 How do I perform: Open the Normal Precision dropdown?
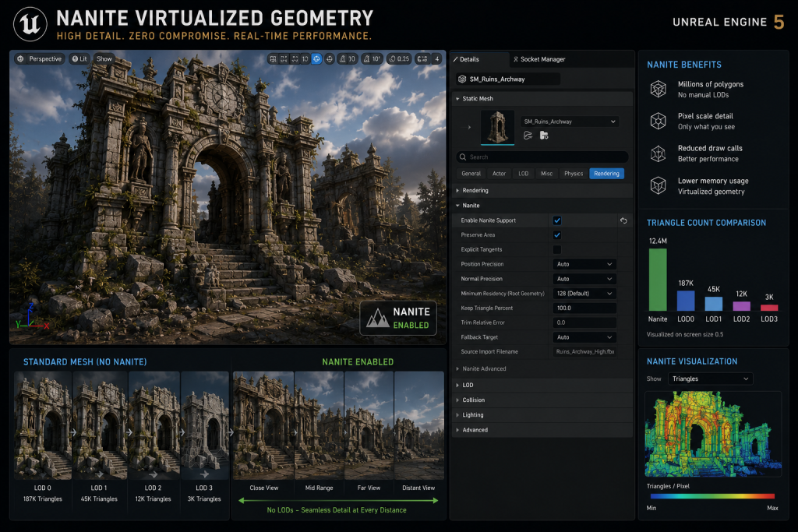(584, 279)
